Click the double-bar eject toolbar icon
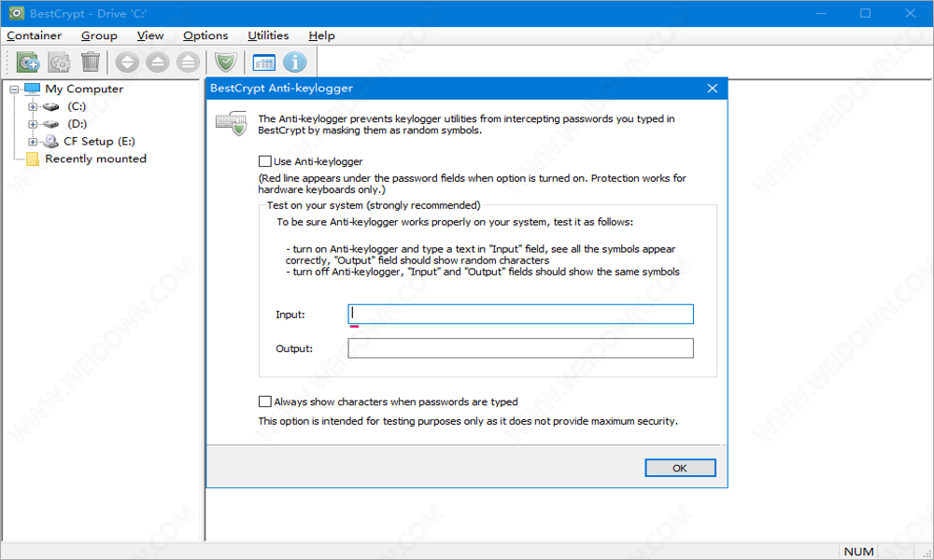 tap(189, 62)
